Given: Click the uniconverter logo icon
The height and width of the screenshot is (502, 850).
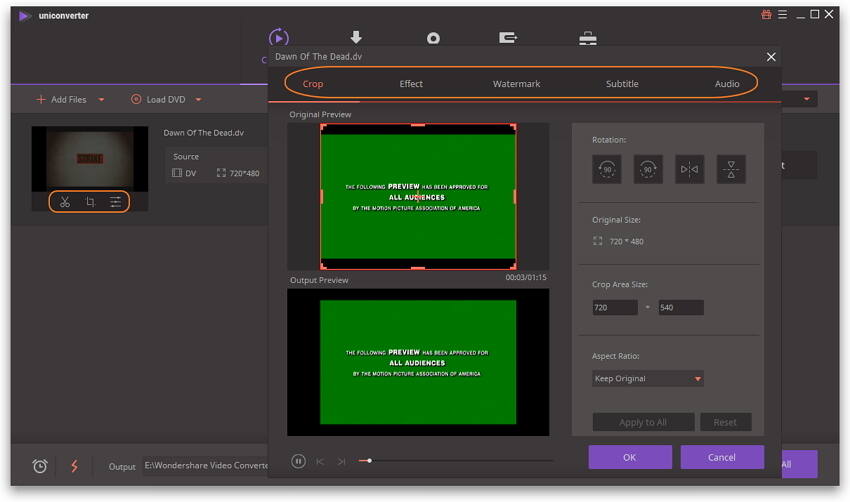Looking at the screenshot, I should click(24, 16).
